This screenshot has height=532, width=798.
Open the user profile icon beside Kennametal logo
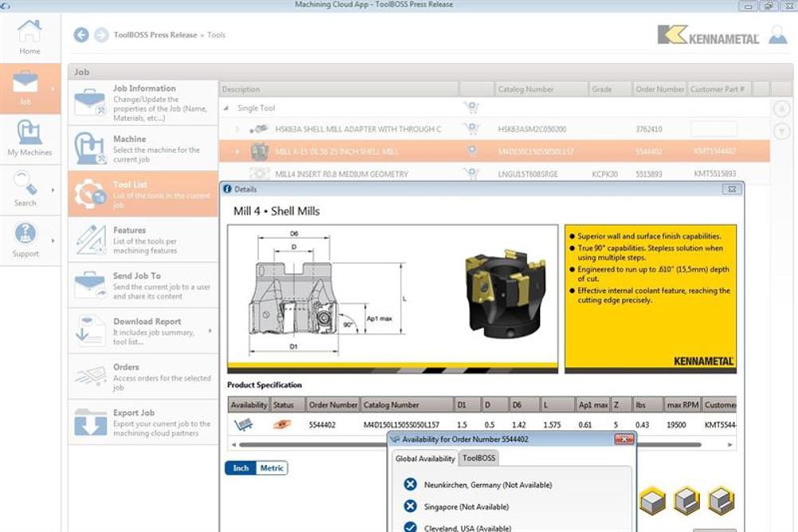pos(777,35)
